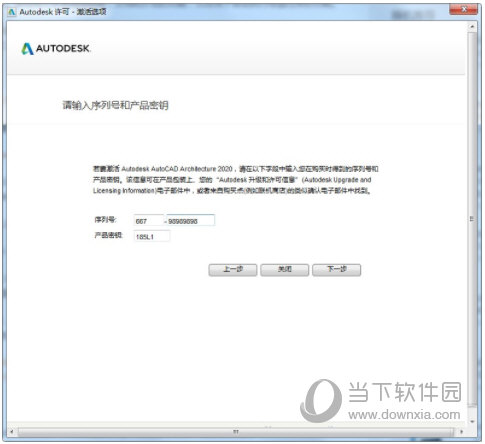Click the horizontal scrollbar thumb

(236, 432)
